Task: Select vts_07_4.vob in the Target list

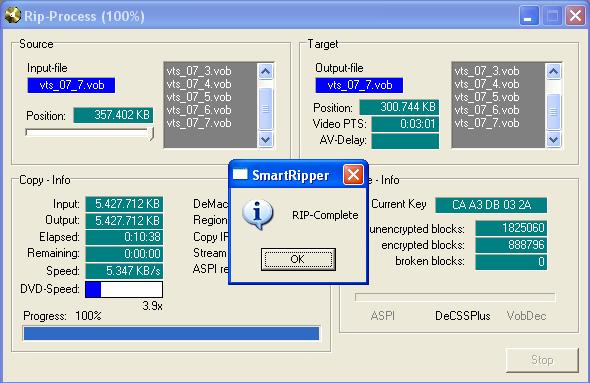Action: click(x=487, y=84)
